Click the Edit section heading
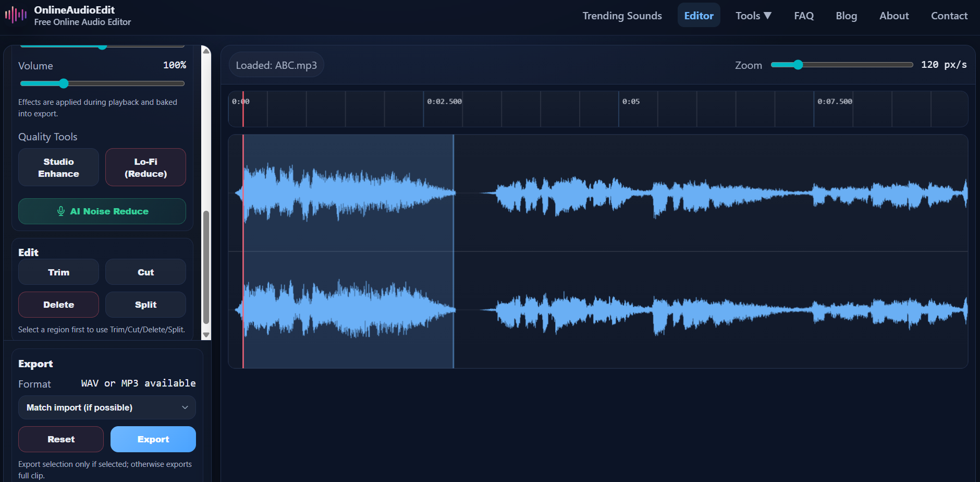The image size is (980, 482). [28, 252]
